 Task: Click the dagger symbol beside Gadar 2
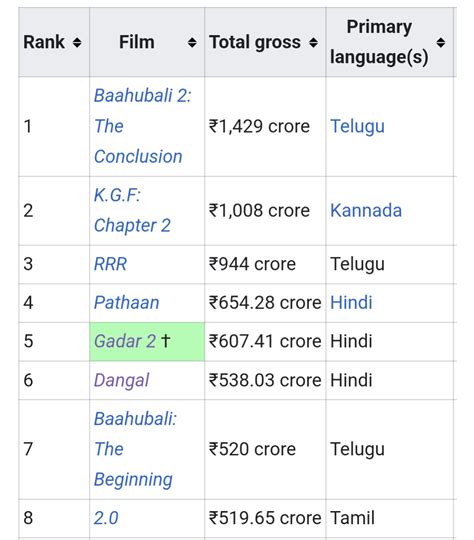click(x=166, y=341)
